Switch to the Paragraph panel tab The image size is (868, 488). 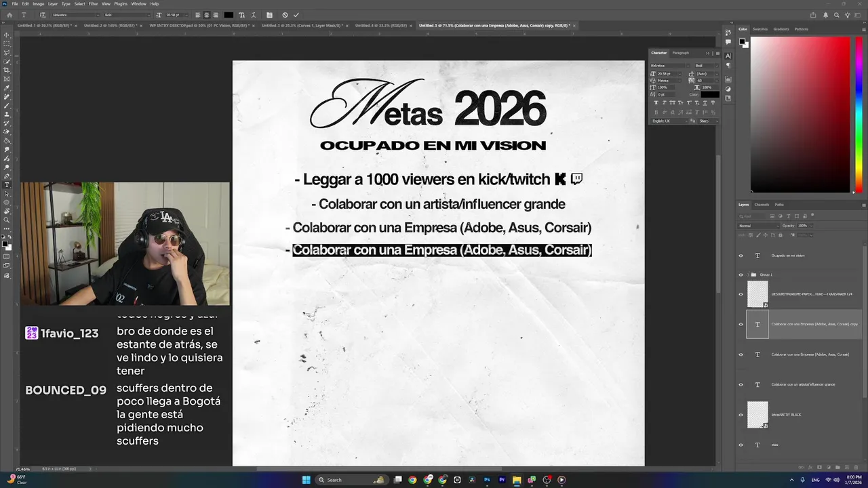click(x=680, y=53)
